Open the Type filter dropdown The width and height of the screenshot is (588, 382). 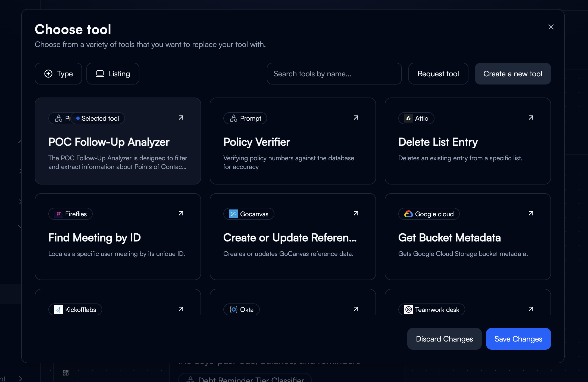(x=58, y=74)
